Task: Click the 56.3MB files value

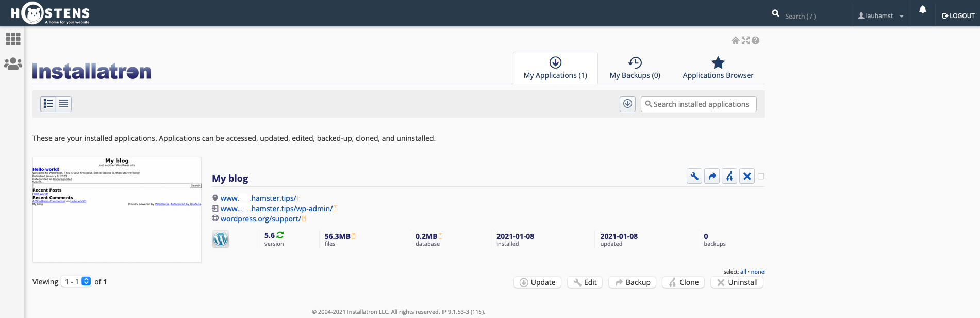Action: (x=337, y=236)
